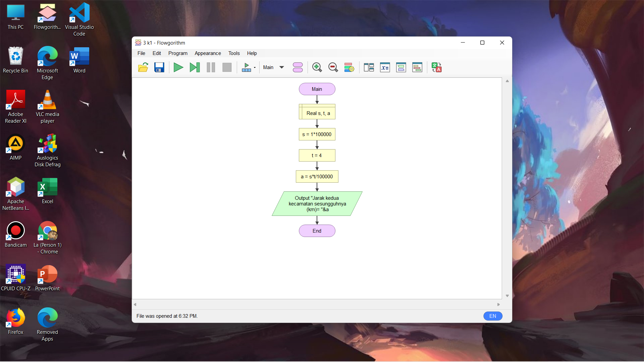Click the vertical scrollbar down arrow

pos(507,296)
